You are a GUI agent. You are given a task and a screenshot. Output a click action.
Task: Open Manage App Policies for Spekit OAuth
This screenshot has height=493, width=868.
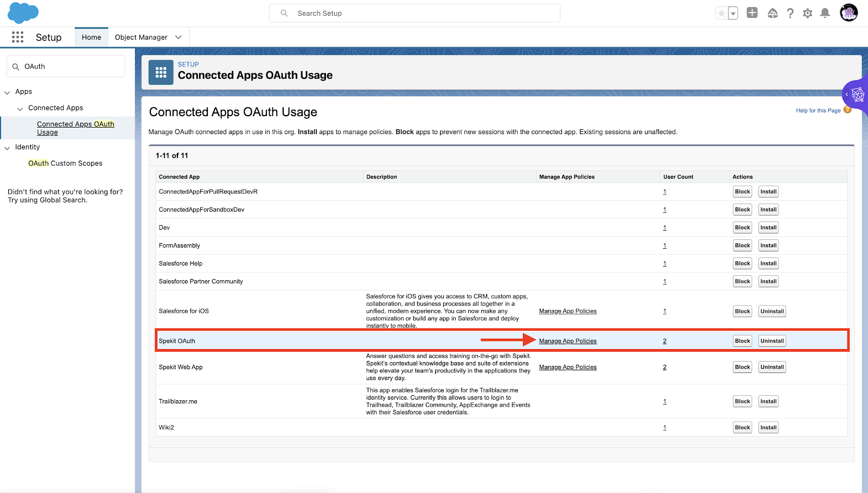pos(567,341)
